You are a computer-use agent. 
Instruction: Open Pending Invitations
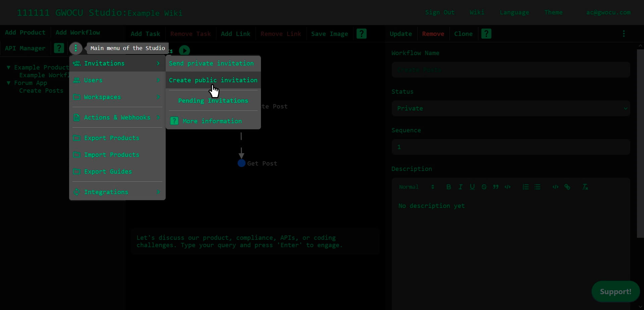coord(213,100)
